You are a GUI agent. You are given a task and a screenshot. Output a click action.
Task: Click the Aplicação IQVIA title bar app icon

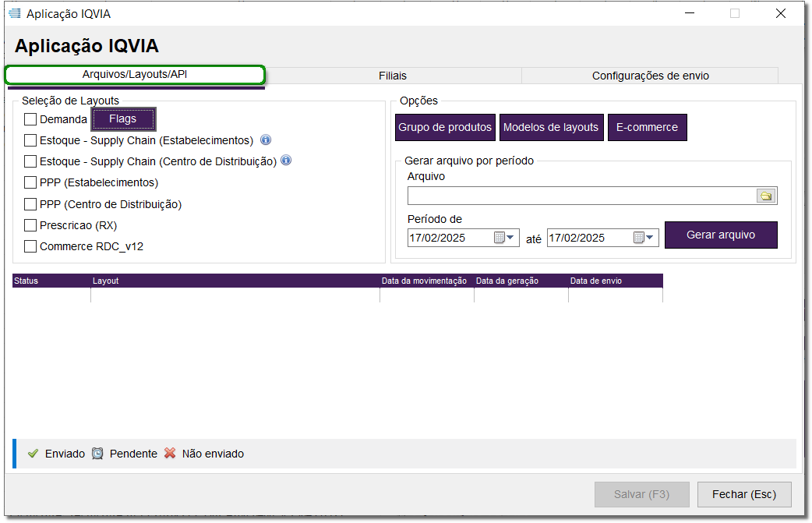pos(15,13)
